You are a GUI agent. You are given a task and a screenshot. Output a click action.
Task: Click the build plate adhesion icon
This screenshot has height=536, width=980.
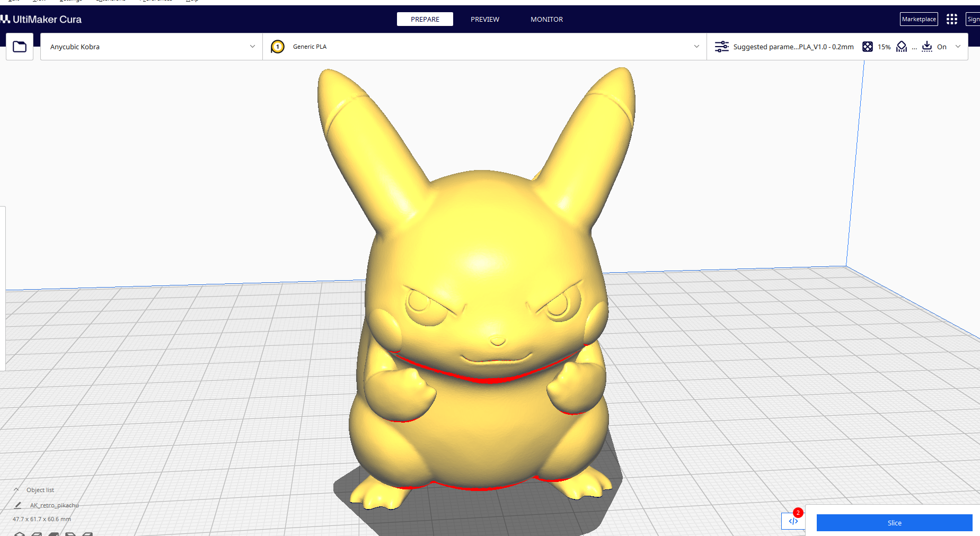(927, 47)
